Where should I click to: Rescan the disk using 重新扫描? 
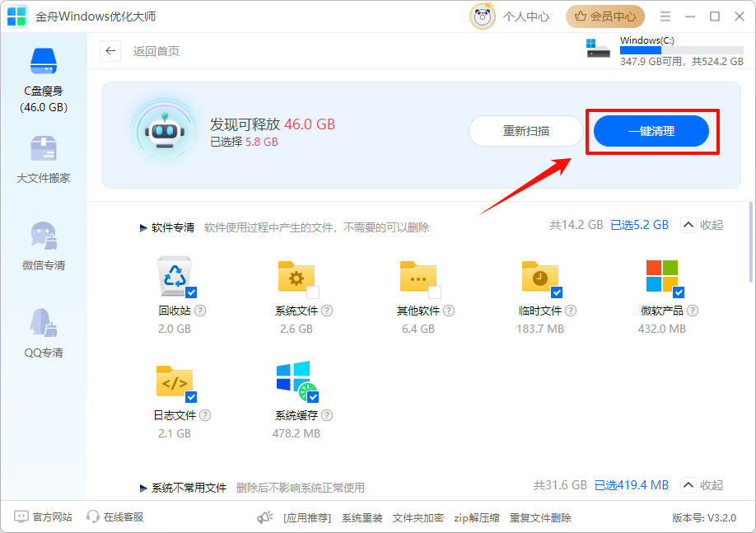525,131
